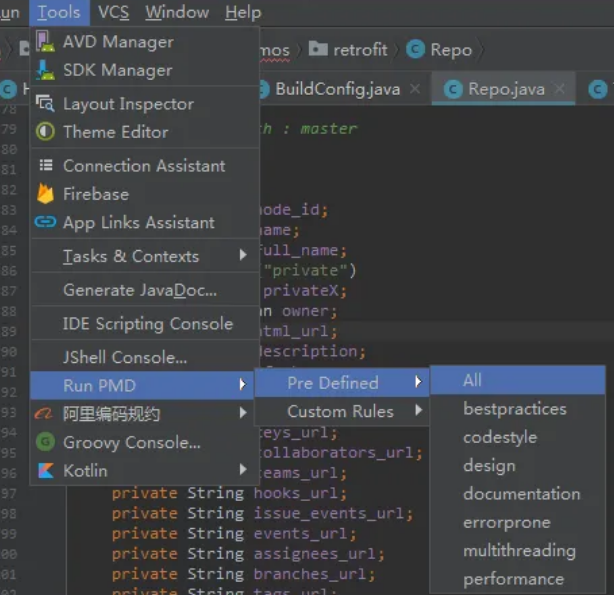This screenshot has height=595, width=614.
Task: Select performance ruleset
Action: tap(518, 579)
